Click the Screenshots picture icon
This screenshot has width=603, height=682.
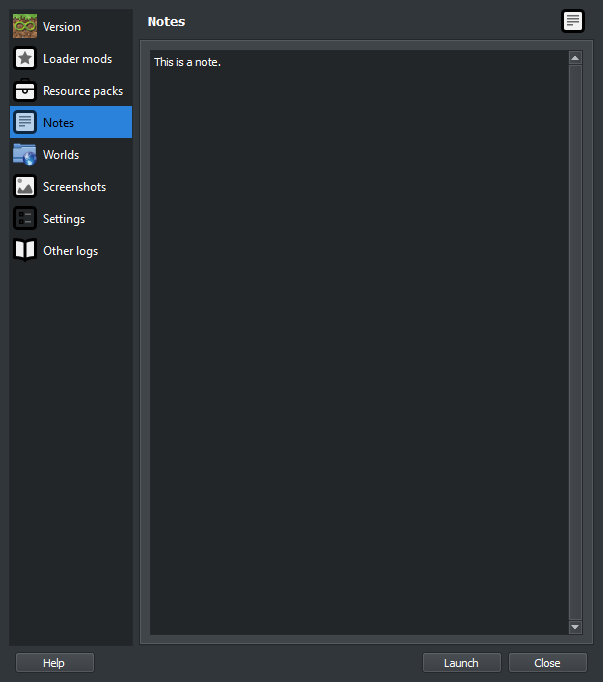[x=25, y=186]
